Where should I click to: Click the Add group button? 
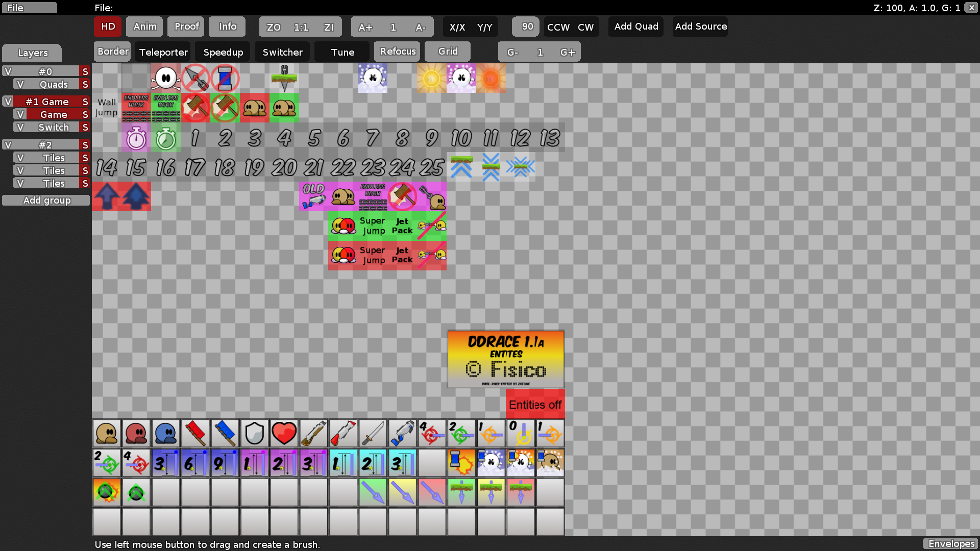46,200
